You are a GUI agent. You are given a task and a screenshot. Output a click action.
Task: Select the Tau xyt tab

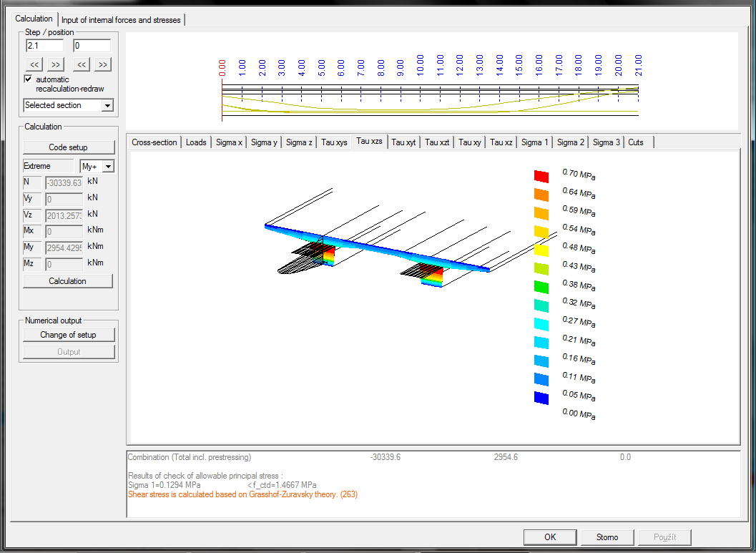pyautogui.click(x=403, y=142)
